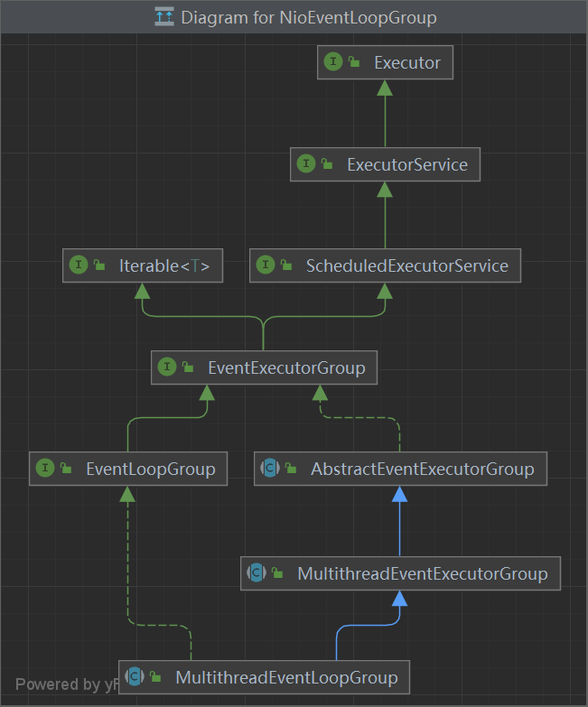Select the ExecutorService node label
This screenshot has height=707, width=588.
click(407, 164)
